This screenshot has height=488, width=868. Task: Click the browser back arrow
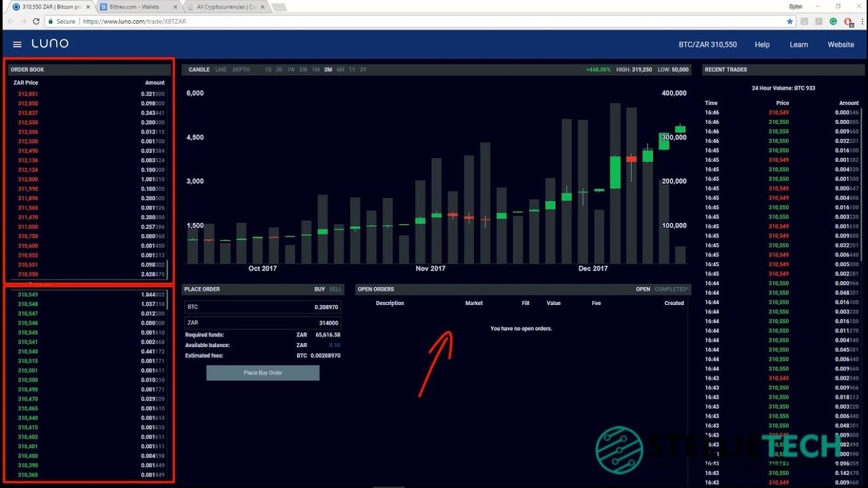tap(10, 22)
